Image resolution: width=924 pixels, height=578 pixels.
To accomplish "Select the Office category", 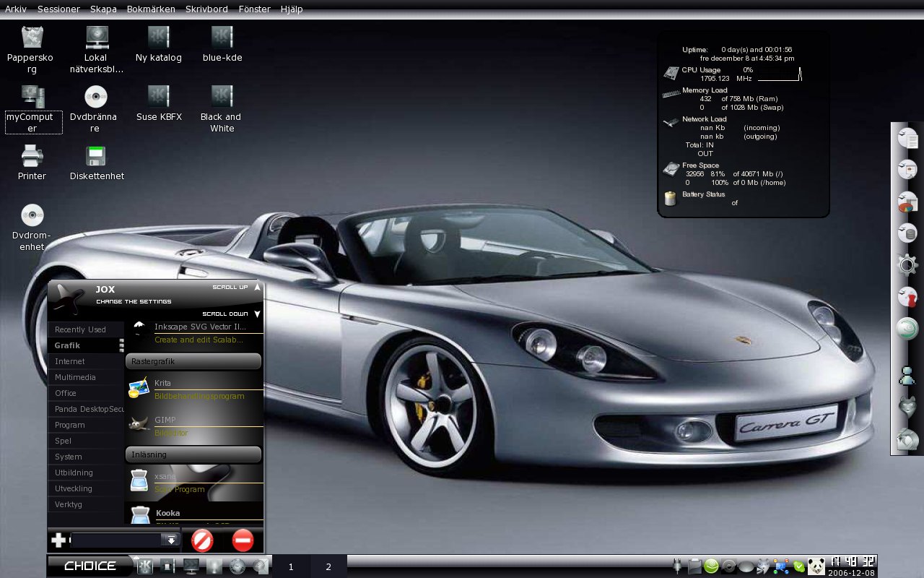I will pyautogui.click(x=85, y=393).
